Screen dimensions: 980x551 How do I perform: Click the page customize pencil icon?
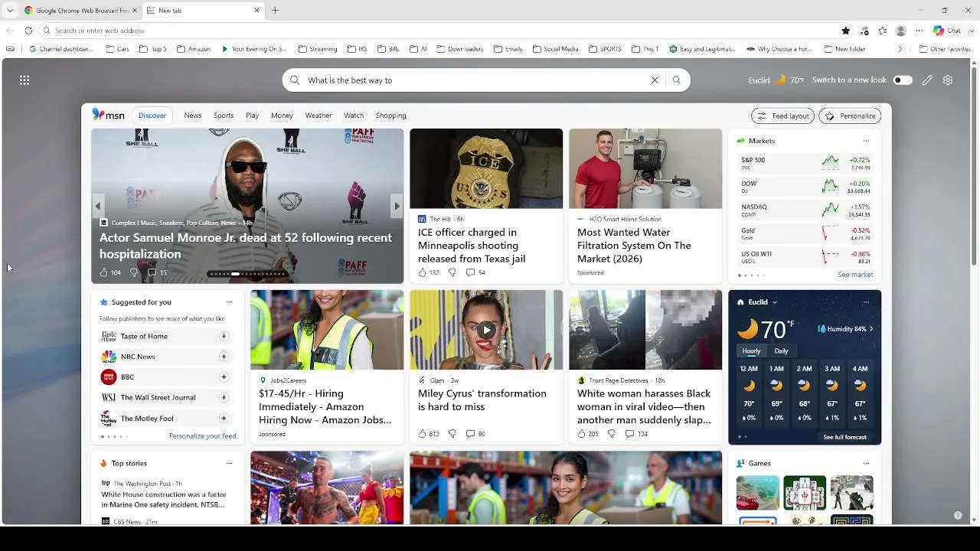(x=927, y=80)
